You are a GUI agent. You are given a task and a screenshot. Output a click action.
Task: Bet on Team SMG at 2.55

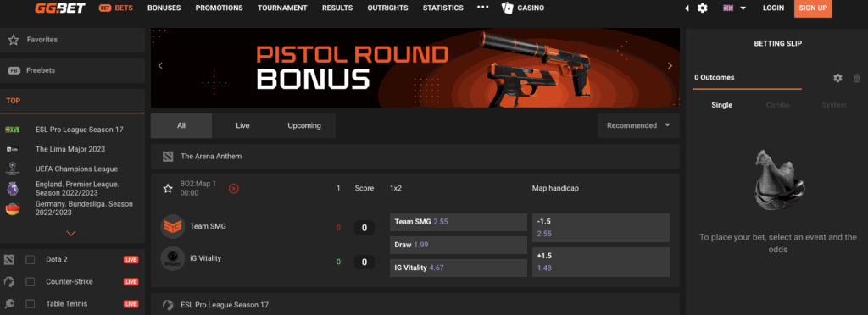tap(459, 222)
